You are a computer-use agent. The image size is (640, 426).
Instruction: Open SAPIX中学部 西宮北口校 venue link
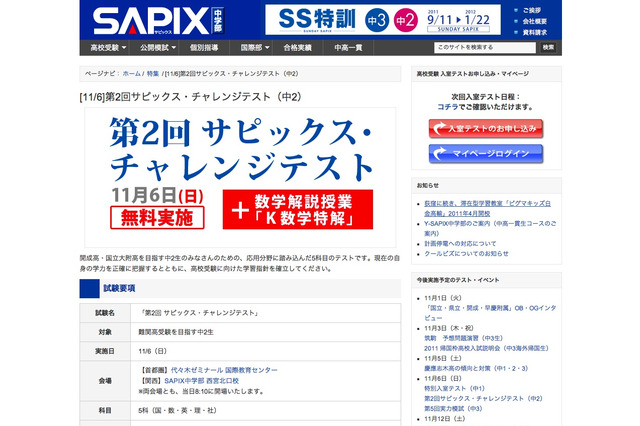pyautogui.click(x=201, y=381)
